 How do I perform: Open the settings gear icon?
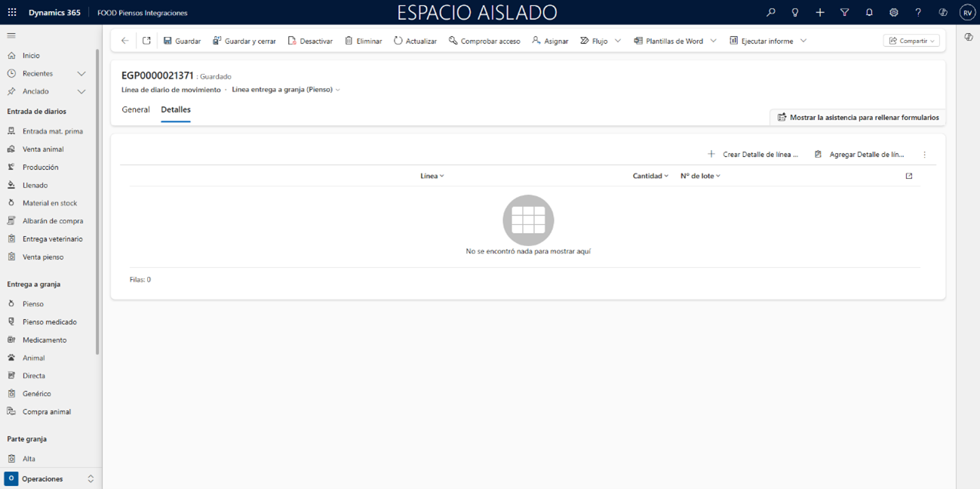click(893, 13)
